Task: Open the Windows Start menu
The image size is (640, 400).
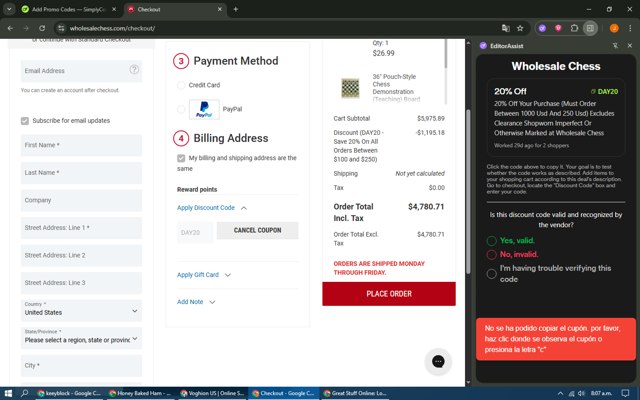Action: click(x=8, y=393)
